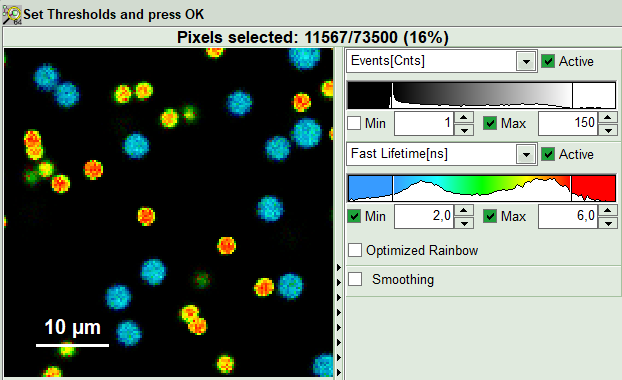Click the magnifier app icon in title bar
This screenshot has width=622, height=380.
(x=12, y=15)
